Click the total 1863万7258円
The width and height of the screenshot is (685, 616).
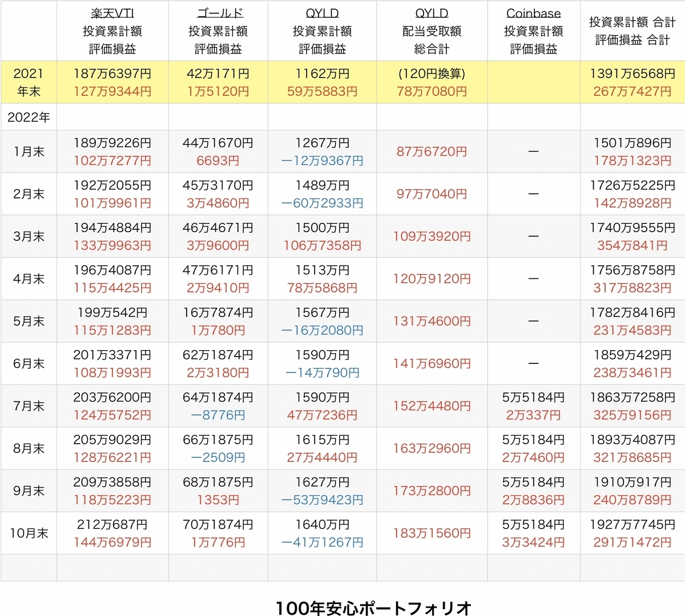tap(632, 398)
